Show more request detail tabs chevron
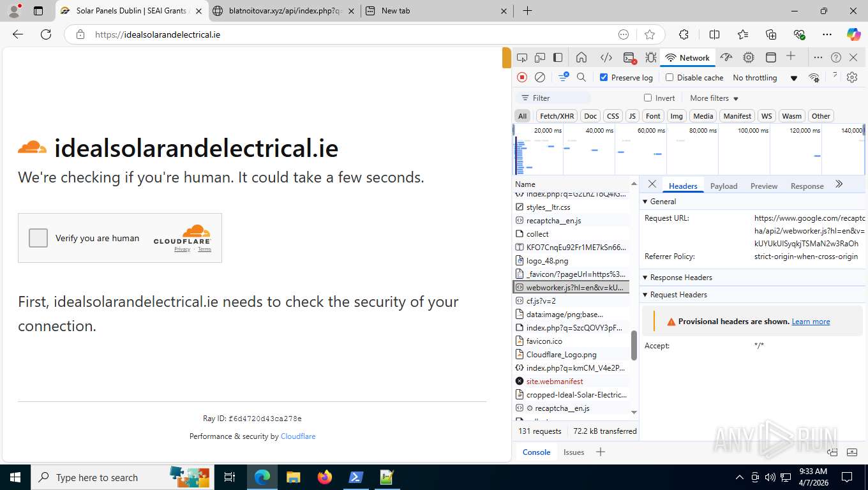 pos(839,184)
